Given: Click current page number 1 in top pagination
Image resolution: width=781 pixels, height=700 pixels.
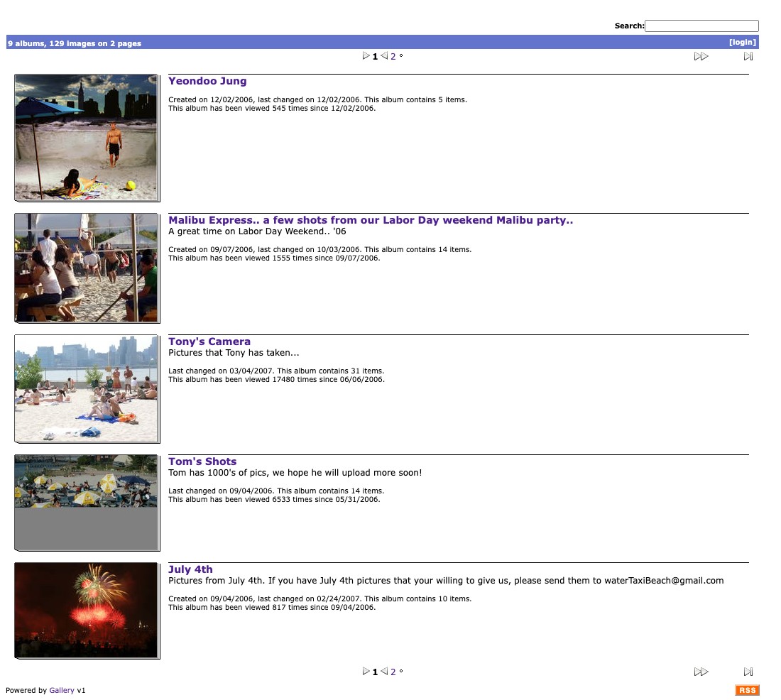Looking at the screenshot, I should pos(375,56).
